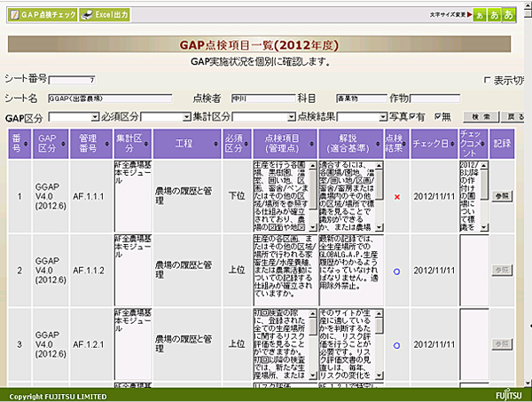532x402 pixels.
Task: Click the blue ○ result in row 3
Action: [x=396, y=345]
